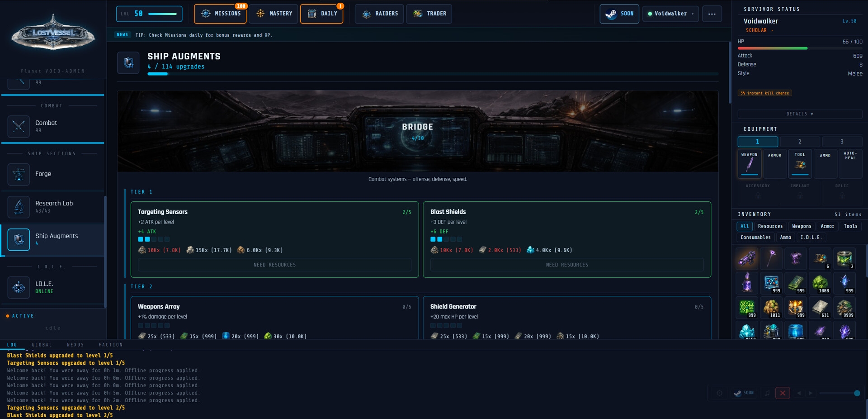Open the Raiders page
Image resolution: width=868 pixels, height=419 pixels.
[380, 14]
